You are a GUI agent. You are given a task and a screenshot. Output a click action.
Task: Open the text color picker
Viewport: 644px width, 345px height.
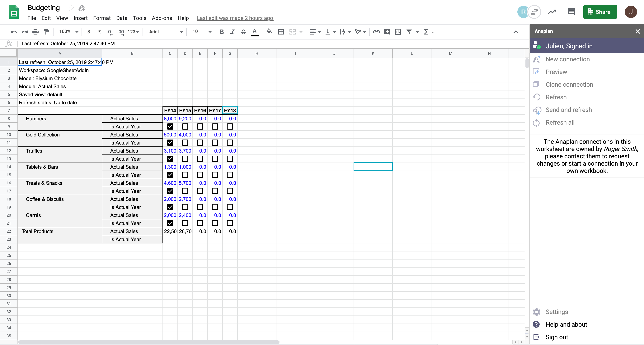(255, 32)
